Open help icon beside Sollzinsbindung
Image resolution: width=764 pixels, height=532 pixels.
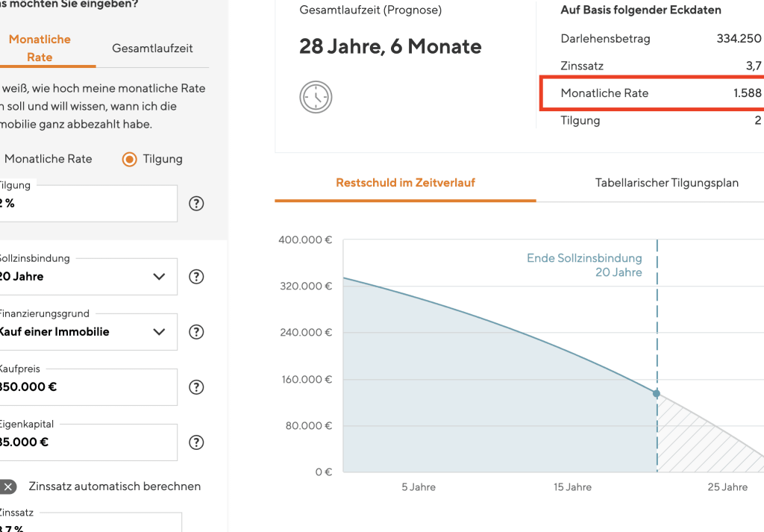pyautogui.click(x=196, y=277)
